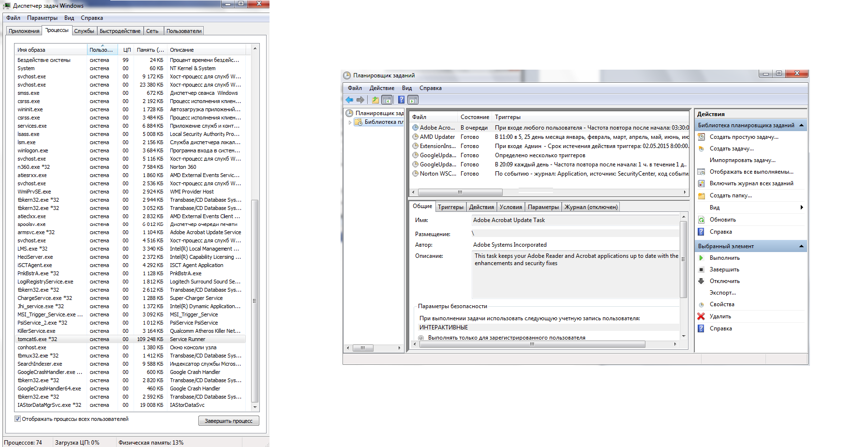The height and width of the screenshot is (447, 868).
Task: Click 'Enable All Tasks History' link text
Action: 751,183
